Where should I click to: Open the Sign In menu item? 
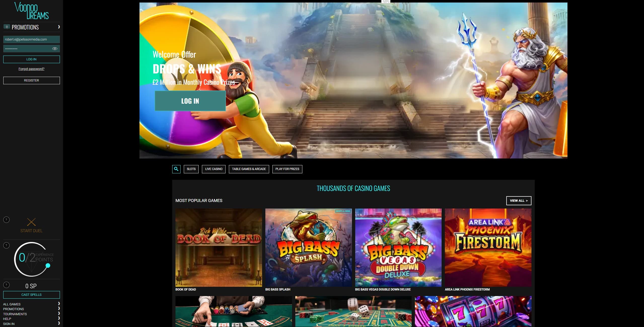point(9,324)
